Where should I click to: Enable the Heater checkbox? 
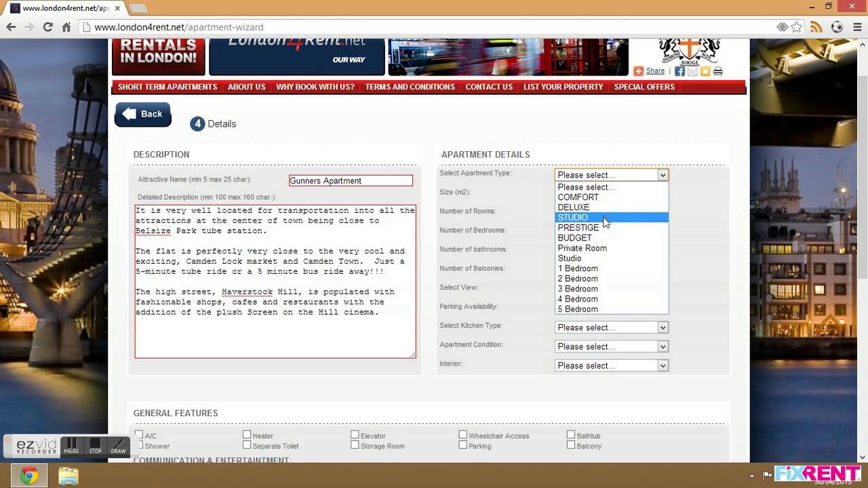point(247,435)
